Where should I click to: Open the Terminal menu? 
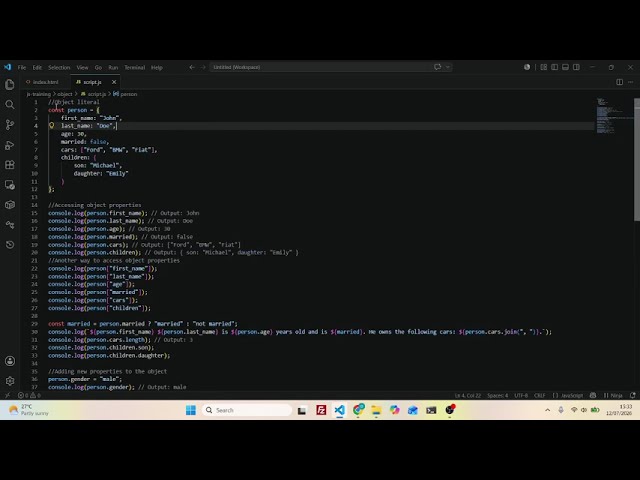[135, 67]
